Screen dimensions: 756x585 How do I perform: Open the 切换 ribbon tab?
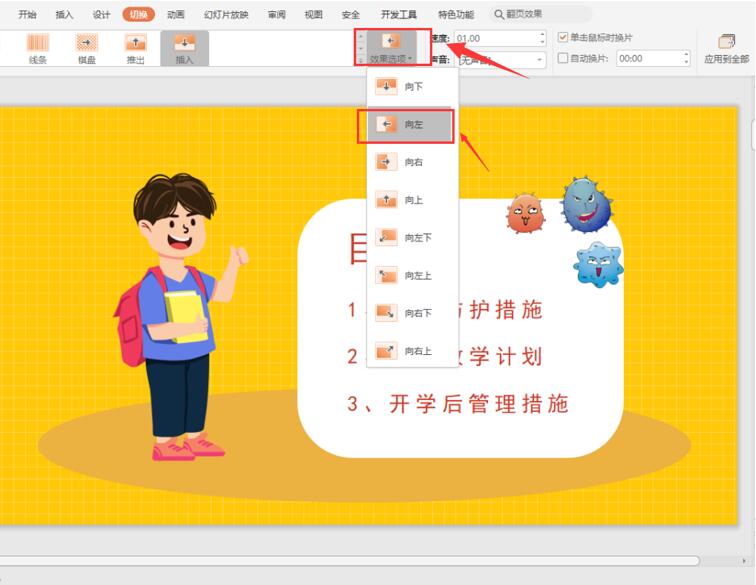(x=138, y=14)
